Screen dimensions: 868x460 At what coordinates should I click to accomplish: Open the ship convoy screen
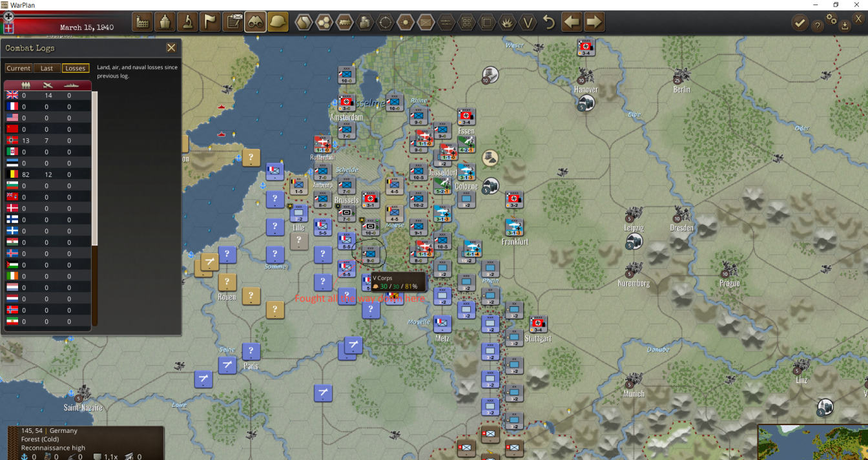[165, 22]
